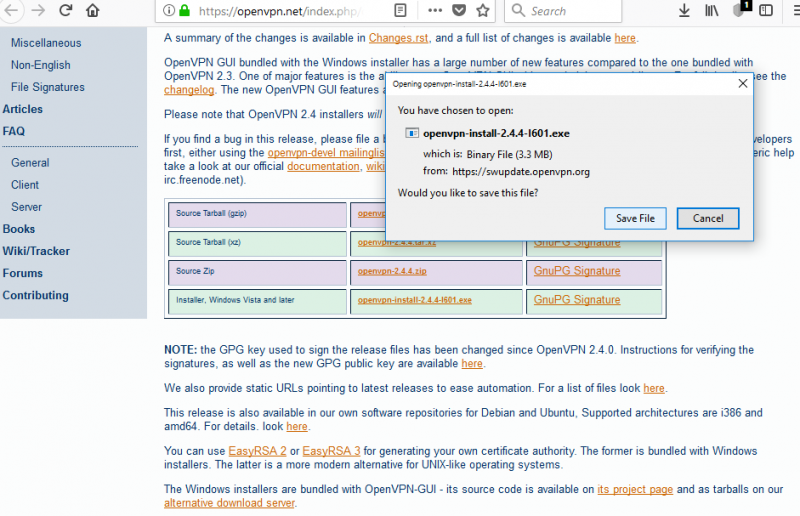Screen dimensions: 800x516
Task: Open Wiki/Tracker sidebar link
Action: (36, 251)
